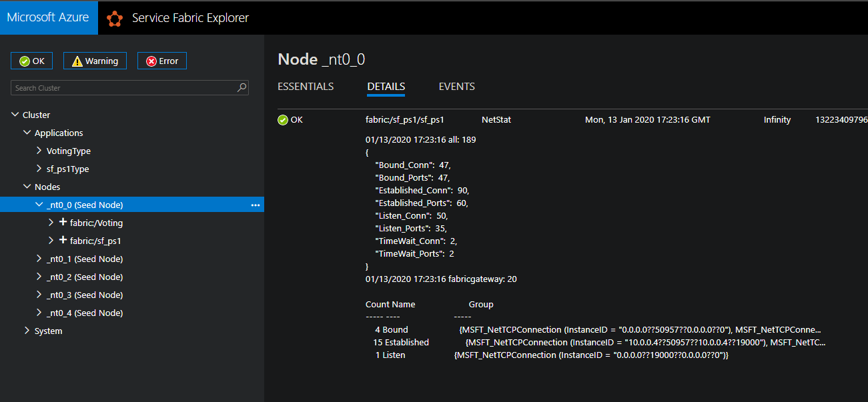Expand fabric:/sf_ps1 under _nt0_0
The image size is (868, 402).
[51, 241]
